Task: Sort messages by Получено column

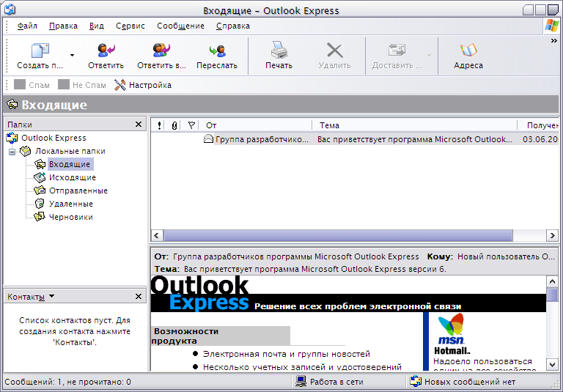Action: coord(539,125)
